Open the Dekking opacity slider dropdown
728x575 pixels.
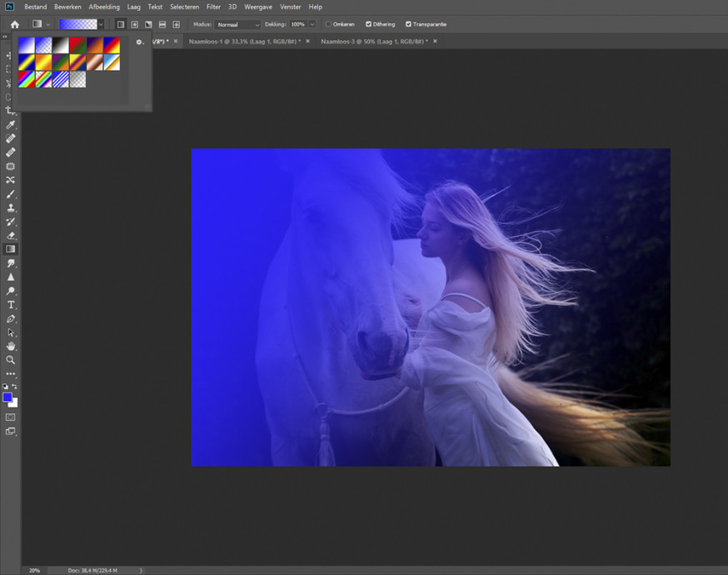coord(312,24)
